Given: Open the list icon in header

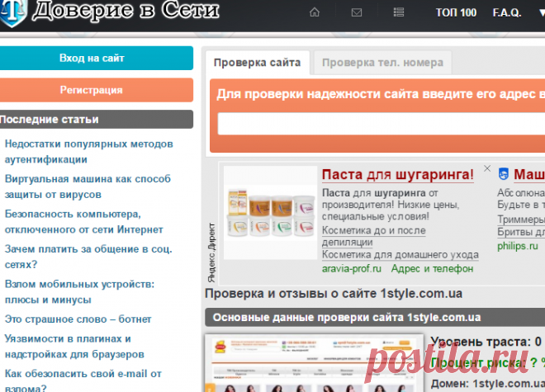Looking at the screenshot, I should [399, 12].
